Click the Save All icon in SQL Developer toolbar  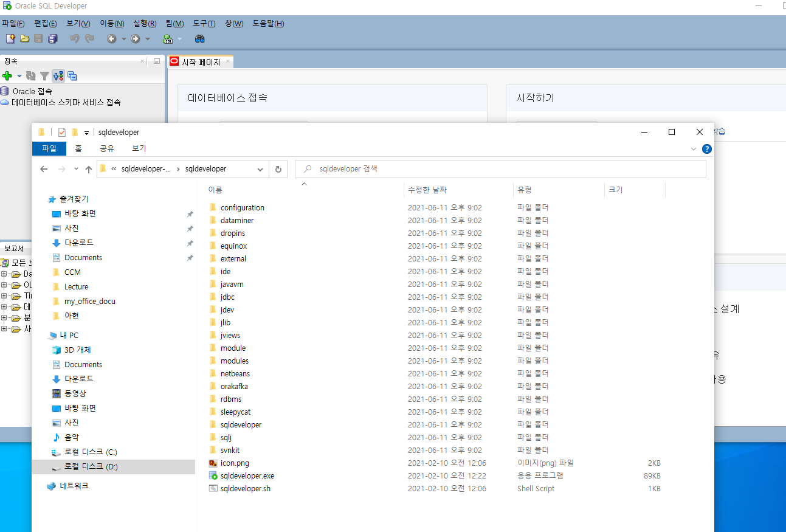[53, 38]
